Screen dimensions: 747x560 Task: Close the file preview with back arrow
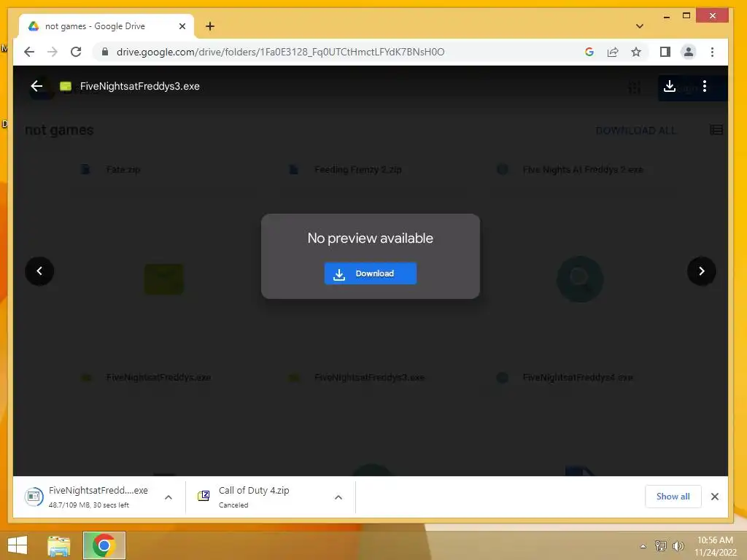[36, 86]
